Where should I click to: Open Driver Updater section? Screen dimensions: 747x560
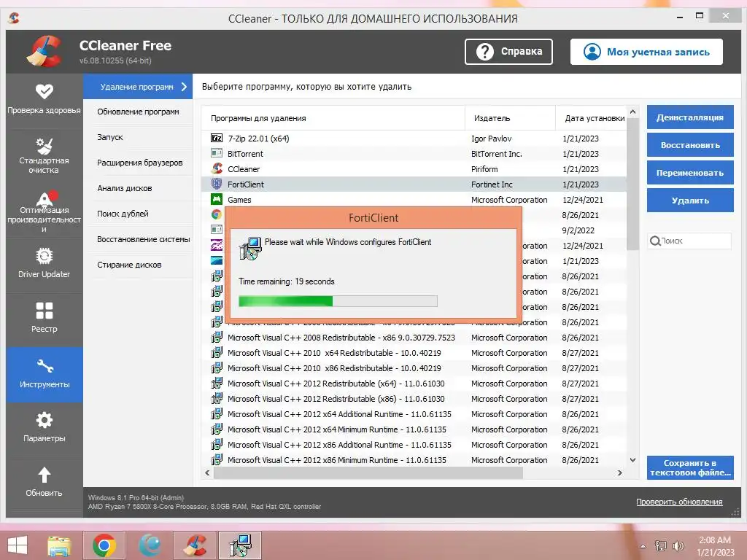click(x=44, y=263)
